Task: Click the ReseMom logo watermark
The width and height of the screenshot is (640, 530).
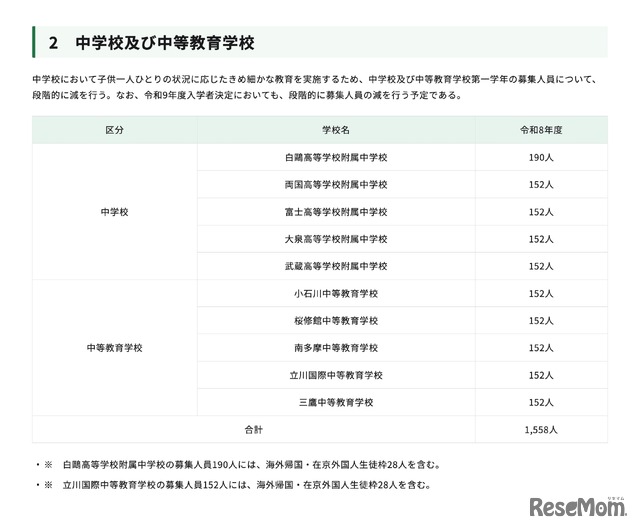Action: point(577,507)
